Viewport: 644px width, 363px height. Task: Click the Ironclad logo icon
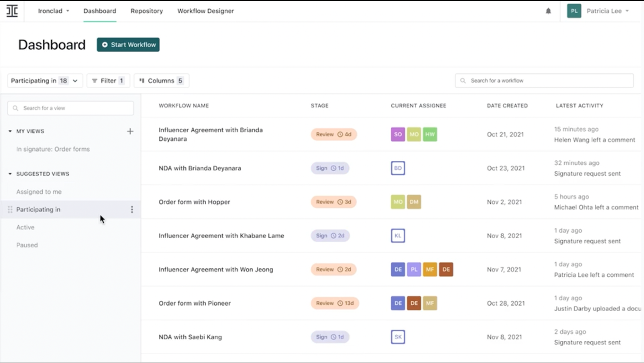(12, 11)
